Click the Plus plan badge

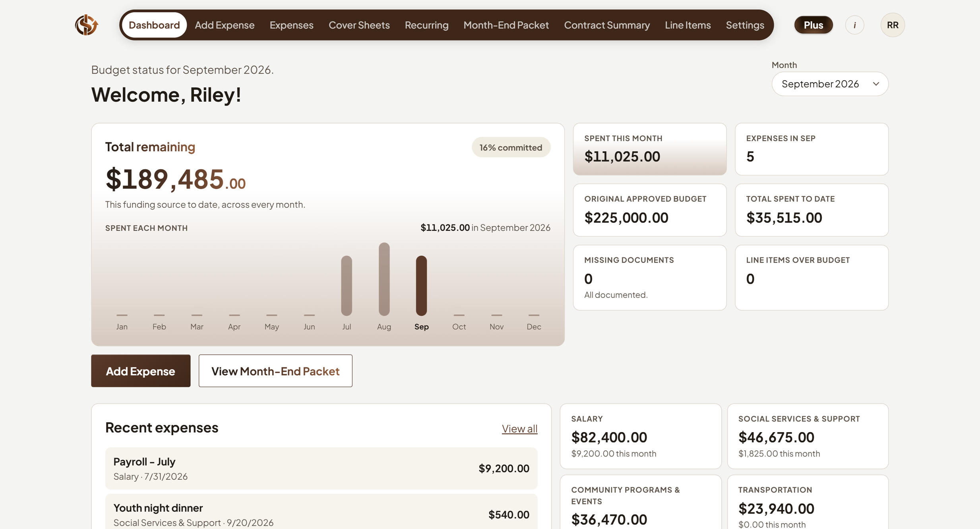click(813, 25)
